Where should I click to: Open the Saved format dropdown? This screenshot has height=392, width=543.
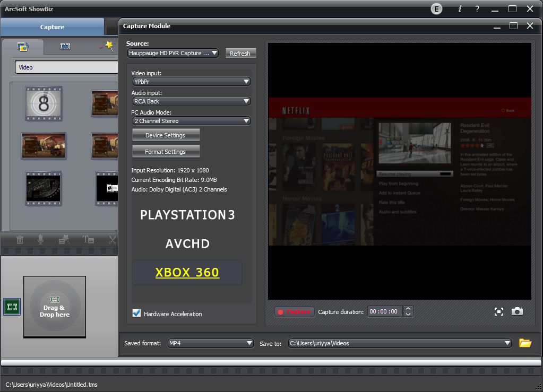(x=211, y=343)
